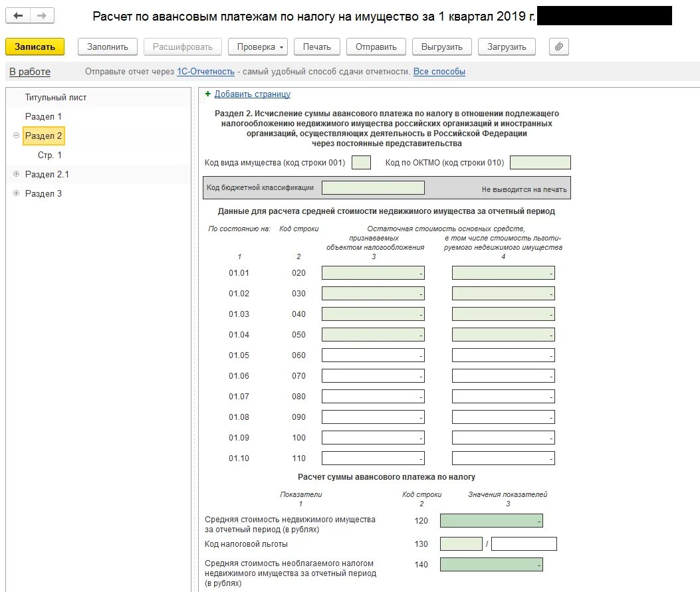This screenshot has height=592, width=700.
Task: Click the Записать button
Action: click(35, 47)
